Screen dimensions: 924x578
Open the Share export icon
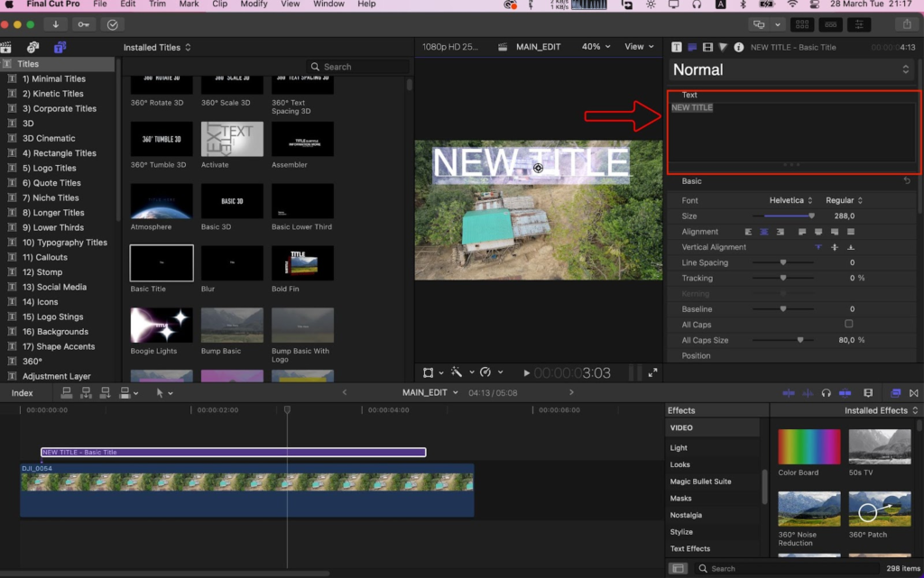click(x=907, y=24)
